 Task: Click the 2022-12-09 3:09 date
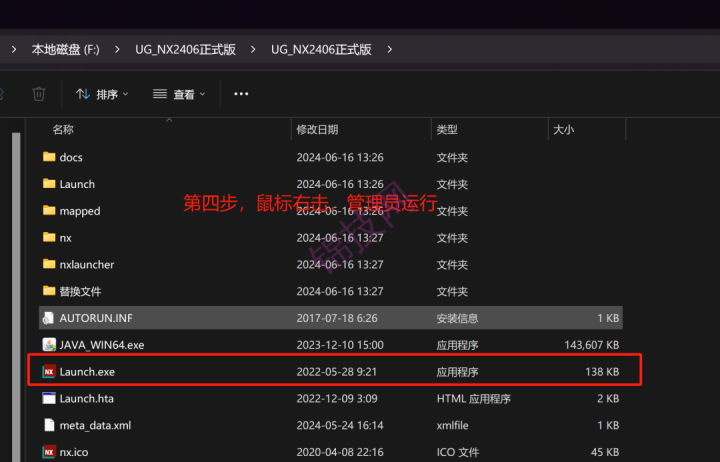point(337,399)
